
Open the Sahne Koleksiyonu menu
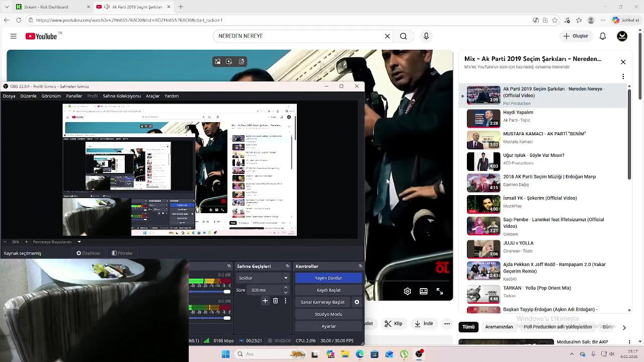(122, 96)
